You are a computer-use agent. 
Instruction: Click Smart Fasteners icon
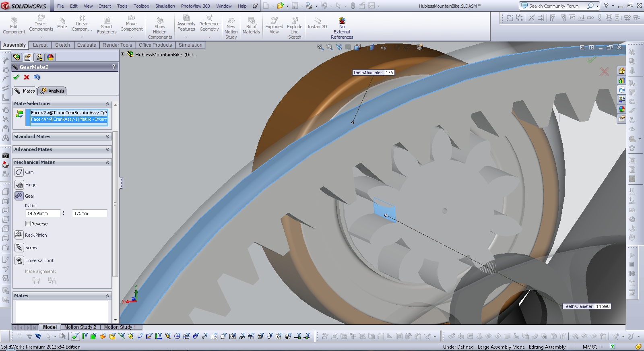(x=107, y=25)
